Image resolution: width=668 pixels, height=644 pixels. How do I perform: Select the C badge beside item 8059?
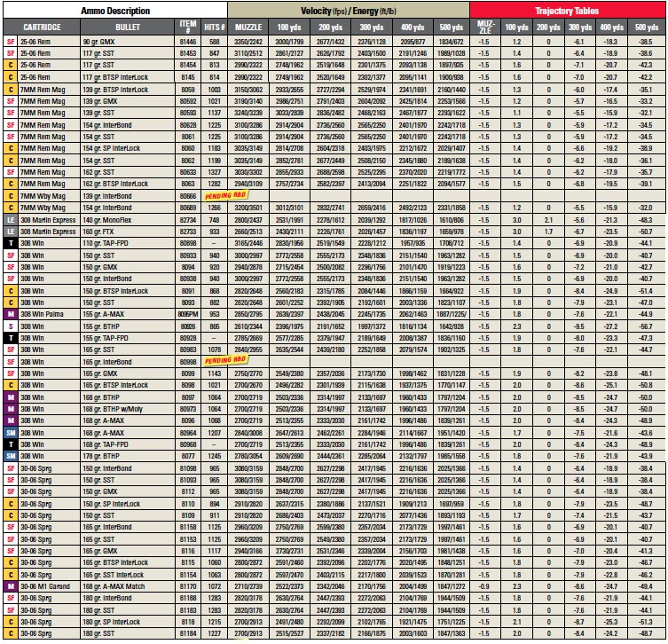click(x=11, y=90)
